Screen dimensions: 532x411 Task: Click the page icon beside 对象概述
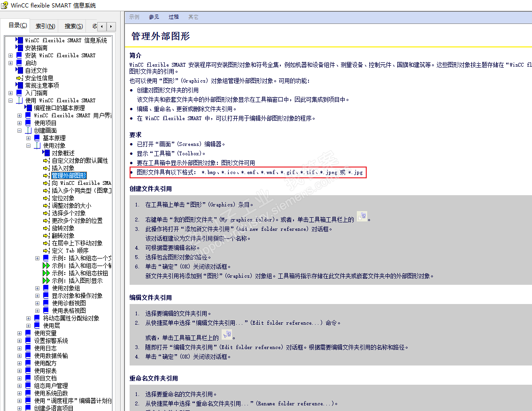pyautogui.click(x=46, y=153)
